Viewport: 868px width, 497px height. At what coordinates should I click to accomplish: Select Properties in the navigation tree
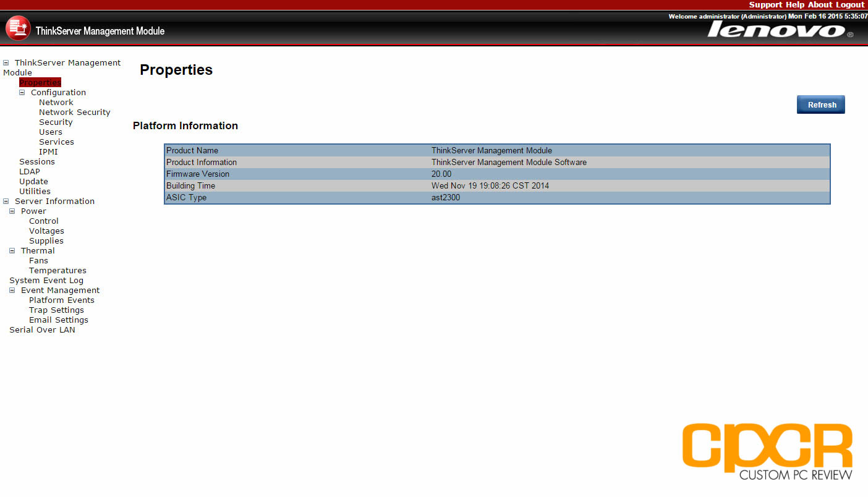pyautogui.click(x=40, y=83)
